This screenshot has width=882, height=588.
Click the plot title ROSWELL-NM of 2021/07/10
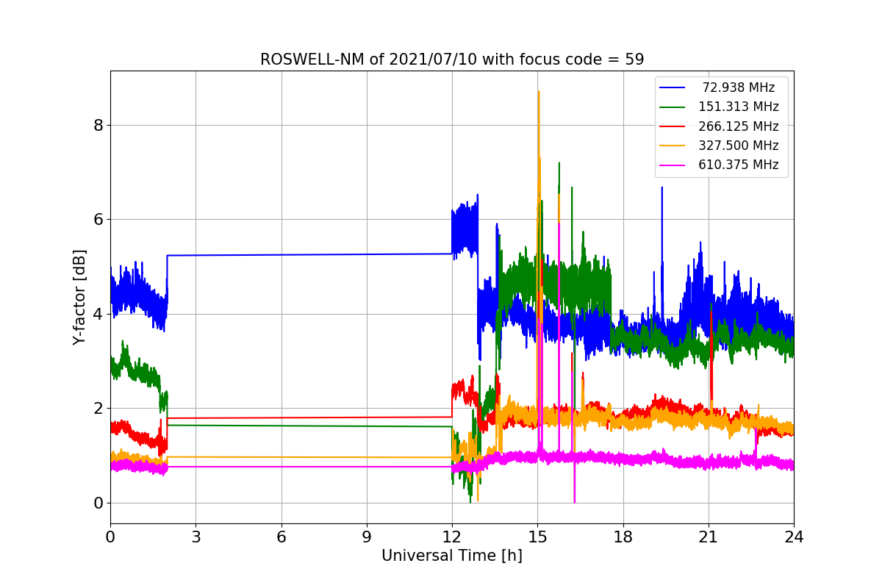tap(452, 60)
